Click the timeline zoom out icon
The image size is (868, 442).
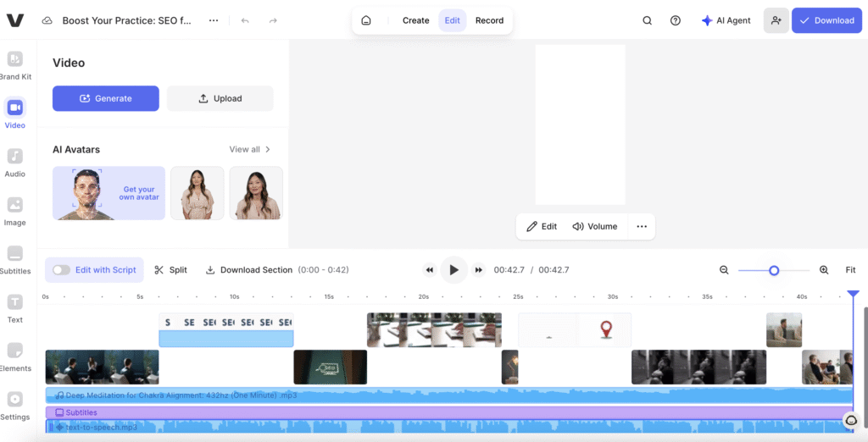724,270
